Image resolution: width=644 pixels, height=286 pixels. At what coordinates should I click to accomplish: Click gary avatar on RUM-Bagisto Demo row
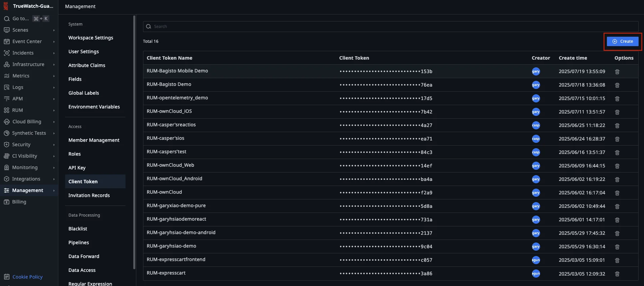pos(536,85)
